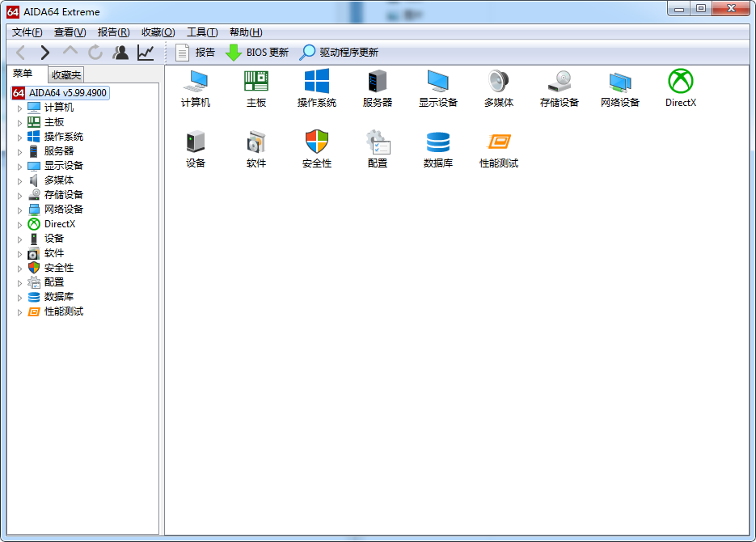Image resolution: width=756 pixels, height=542 pixels.
Task: Expand the 操作系统 tree node arrow
Action: tap(19, 138)
